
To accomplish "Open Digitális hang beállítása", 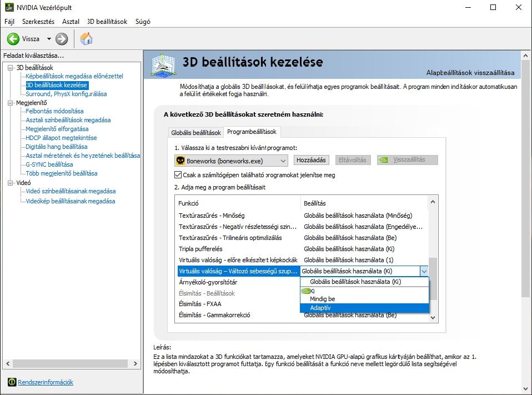I will pyautogui.click(x=57, y=147).
